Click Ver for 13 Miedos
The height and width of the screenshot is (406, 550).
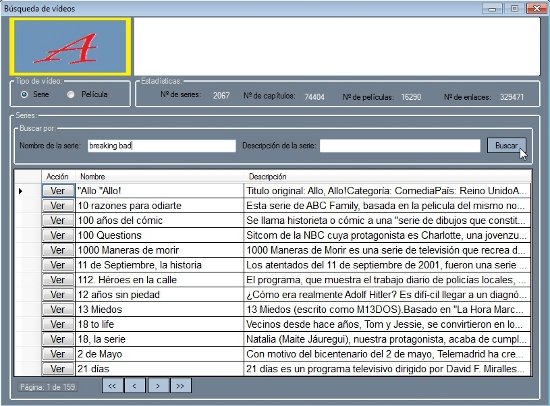click(x=58, y=310)
